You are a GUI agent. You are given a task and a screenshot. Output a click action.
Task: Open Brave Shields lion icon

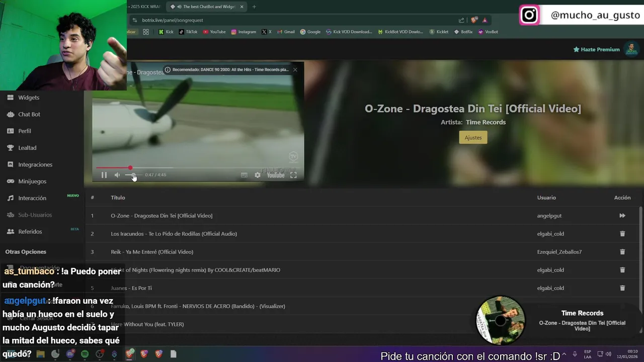474,20
